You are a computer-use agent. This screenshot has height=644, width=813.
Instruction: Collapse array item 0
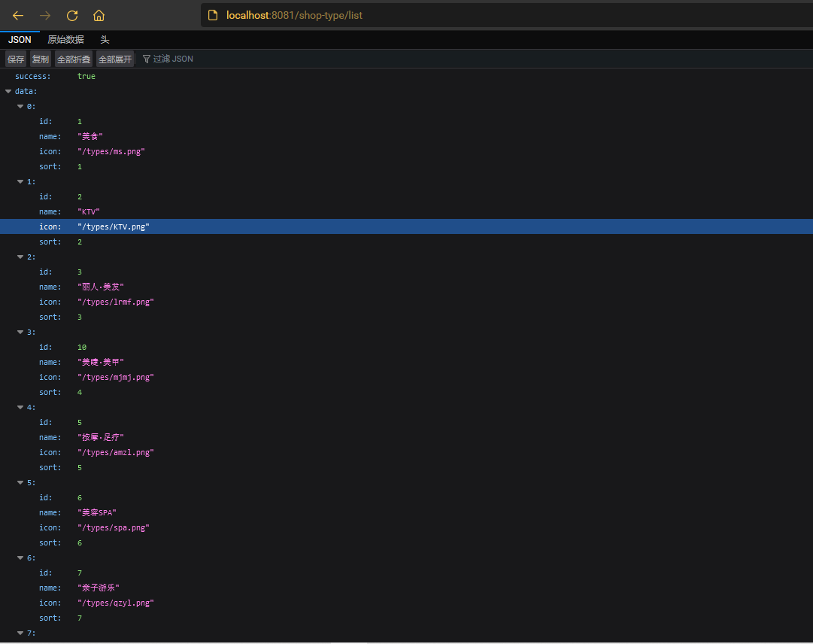click(20, 106)
